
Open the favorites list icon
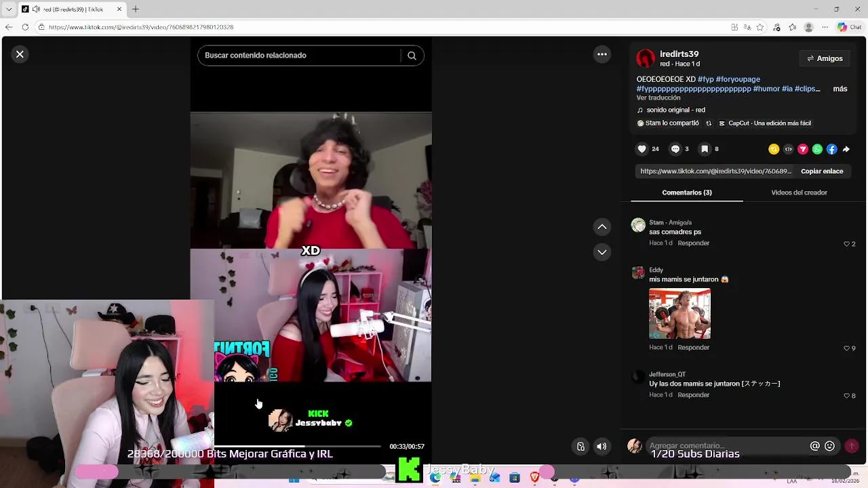(x=792, y=27)
